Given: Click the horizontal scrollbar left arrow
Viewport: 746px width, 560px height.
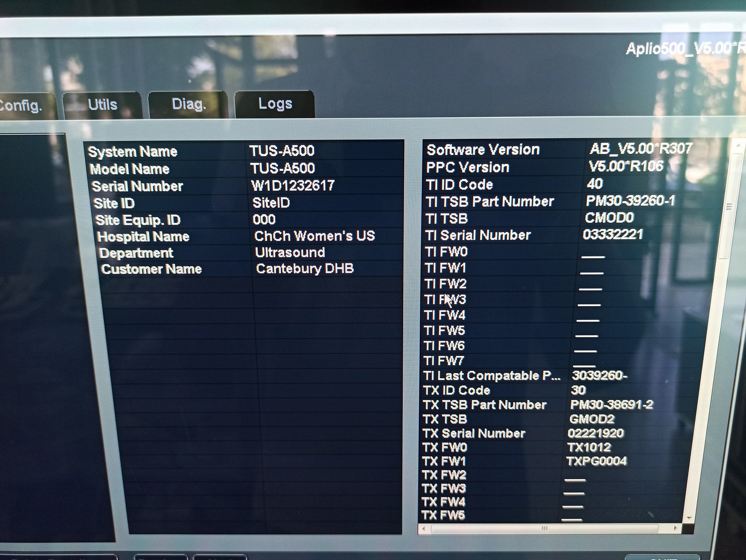Looking at the screenshot, I should click(x=424, y=528).
